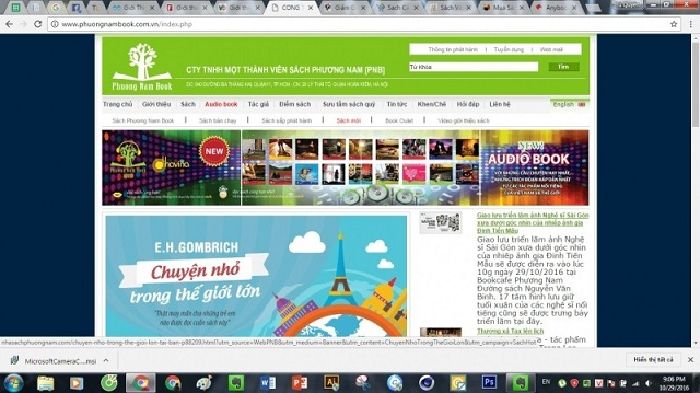700x393 pixels.
Task: Expand options for the MicrosoftCamera download
Action: [106, 360]
